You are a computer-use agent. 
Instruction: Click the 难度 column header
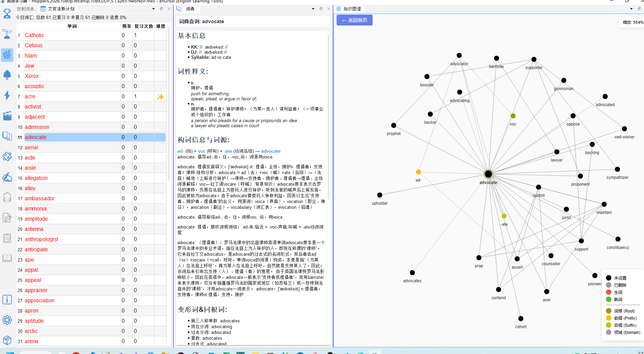pyautogui.click(x=160, y=26)
